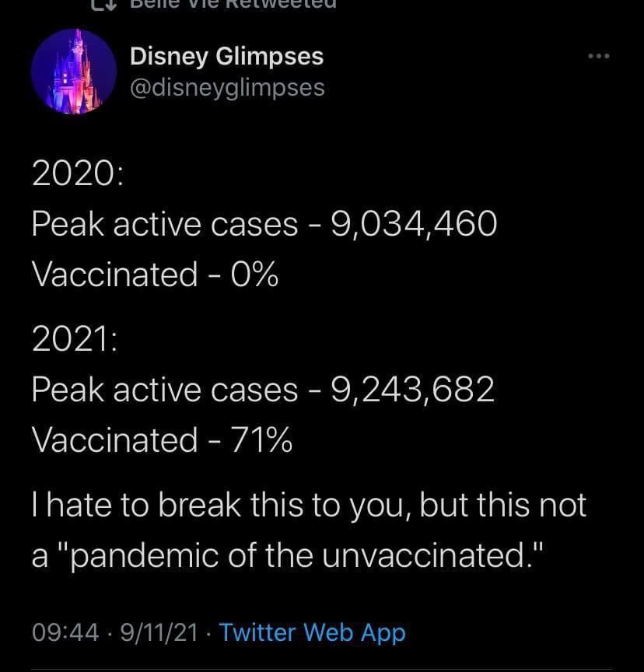Click the 9,243,682 case number
Viewport: 644px width, 672px height.
[413, 390]
